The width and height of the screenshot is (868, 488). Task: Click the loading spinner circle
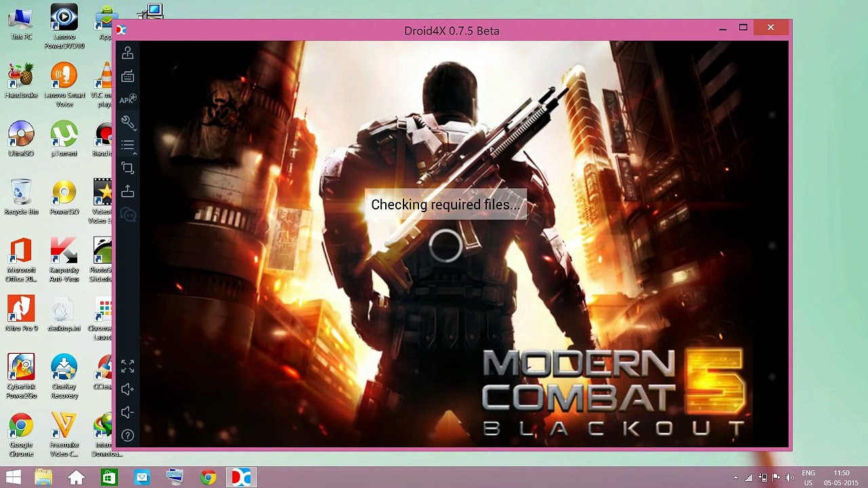point(445,245)
